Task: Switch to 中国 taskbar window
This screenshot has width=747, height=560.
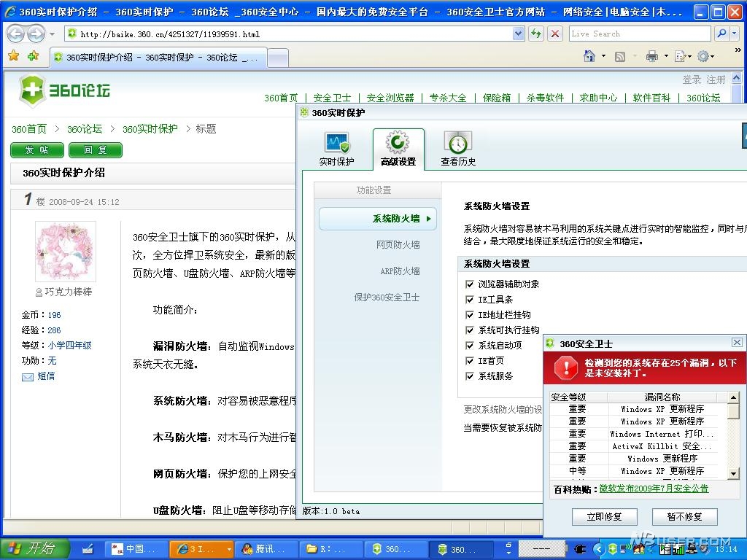Action: point(136,549)
